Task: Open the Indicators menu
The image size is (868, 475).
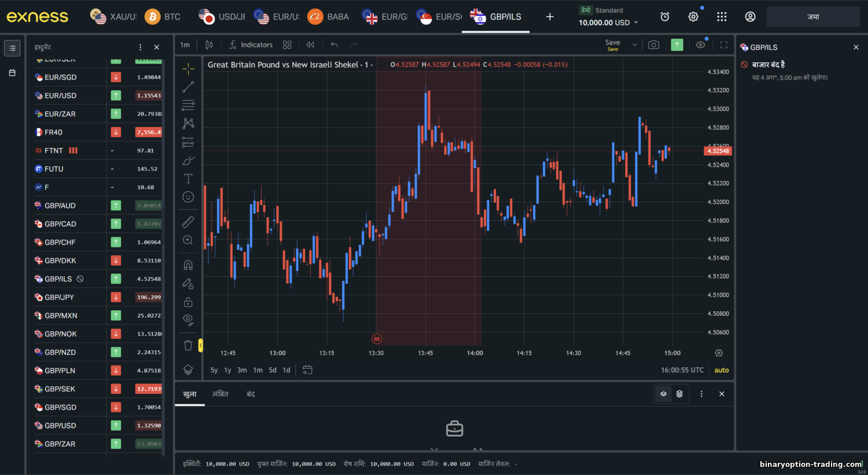Action: tap(251, 45)
